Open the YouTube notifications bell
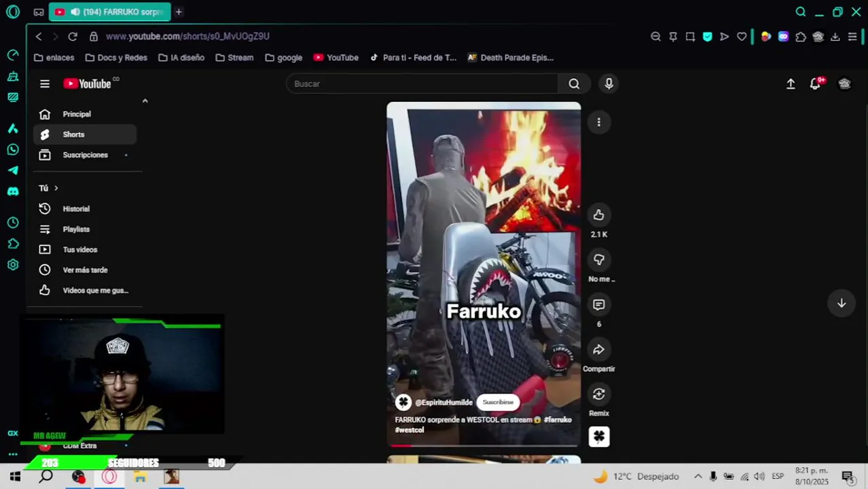Screen dimensions: 868x489 816,84
